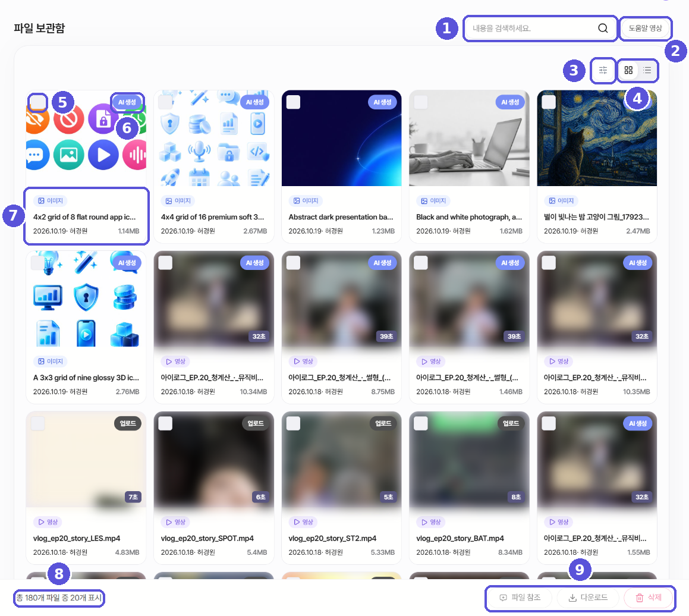Open the filter options icon
This screenshot has width=689, height=616.
click(x=603, y=70)
